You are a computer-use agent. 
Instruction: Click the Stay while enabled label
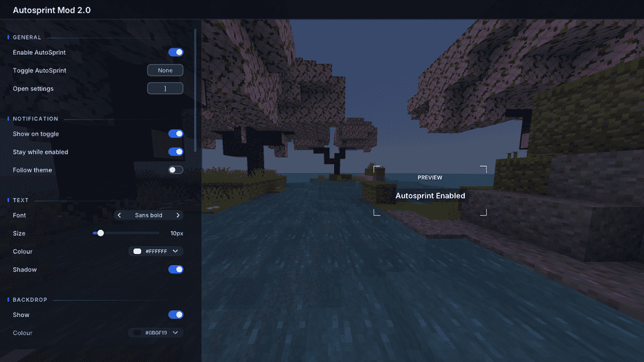(x=40, y=152)
